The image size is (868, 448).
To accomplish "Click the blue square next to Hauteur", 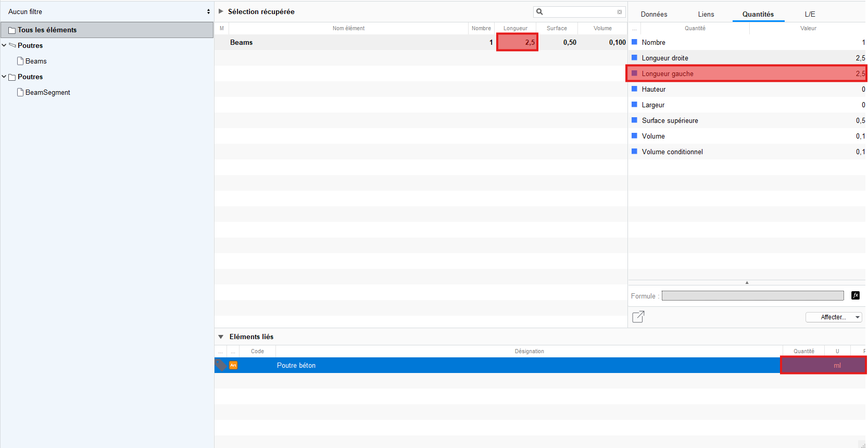I will (634, 89).
